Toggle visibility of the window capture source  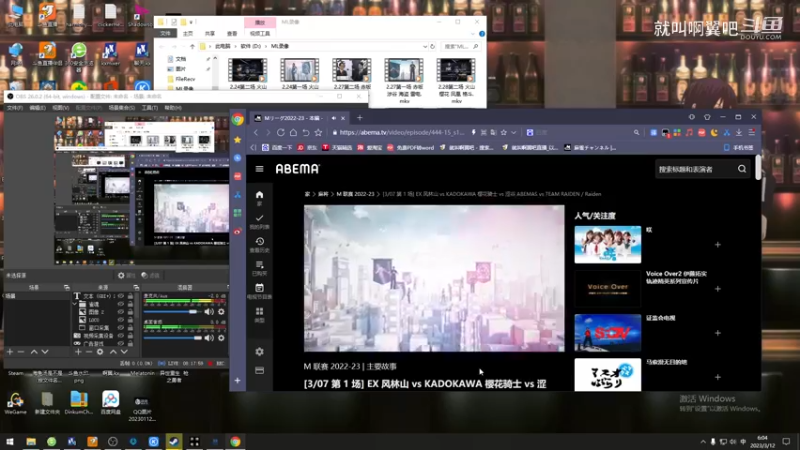(121, 328)
